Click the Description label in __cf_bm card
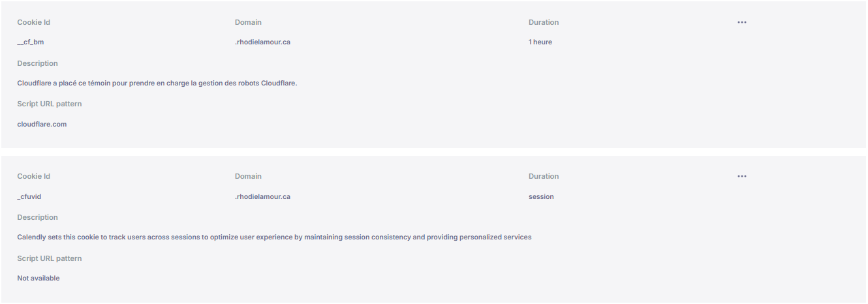 37,63
